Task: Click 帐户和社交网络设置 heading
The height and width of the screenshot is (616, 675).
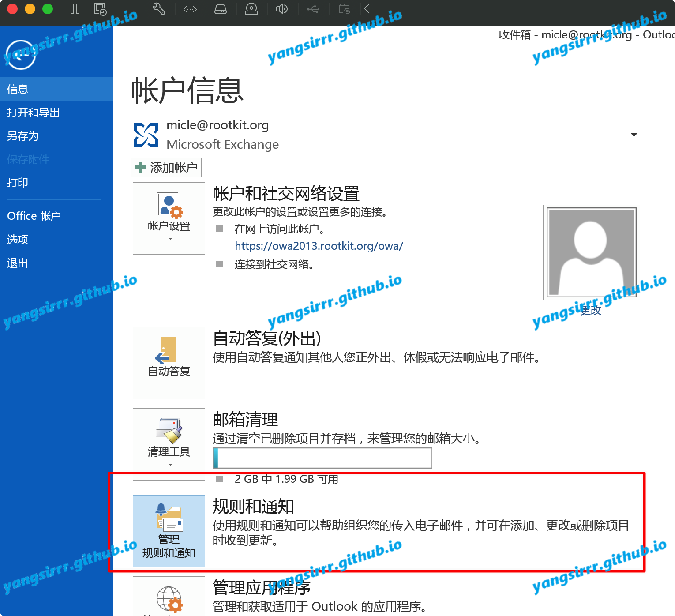Action: (286, 193)
